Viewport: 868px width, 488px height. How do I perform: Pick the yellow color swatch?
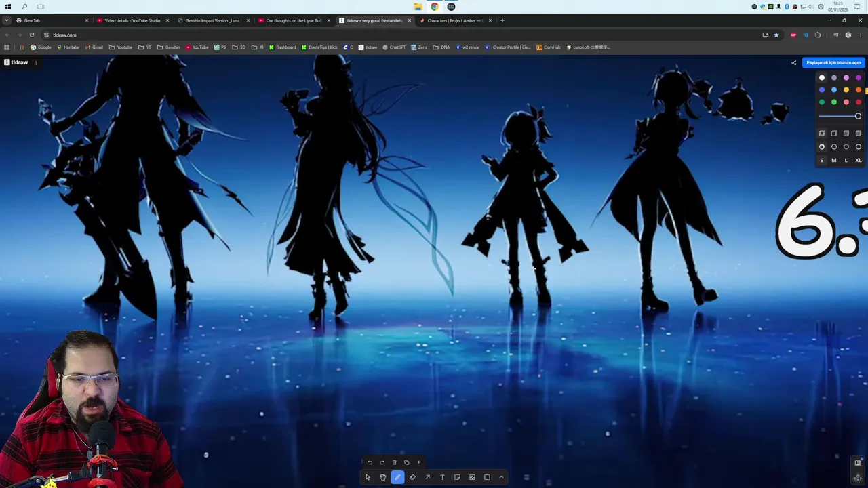point(846,90)
